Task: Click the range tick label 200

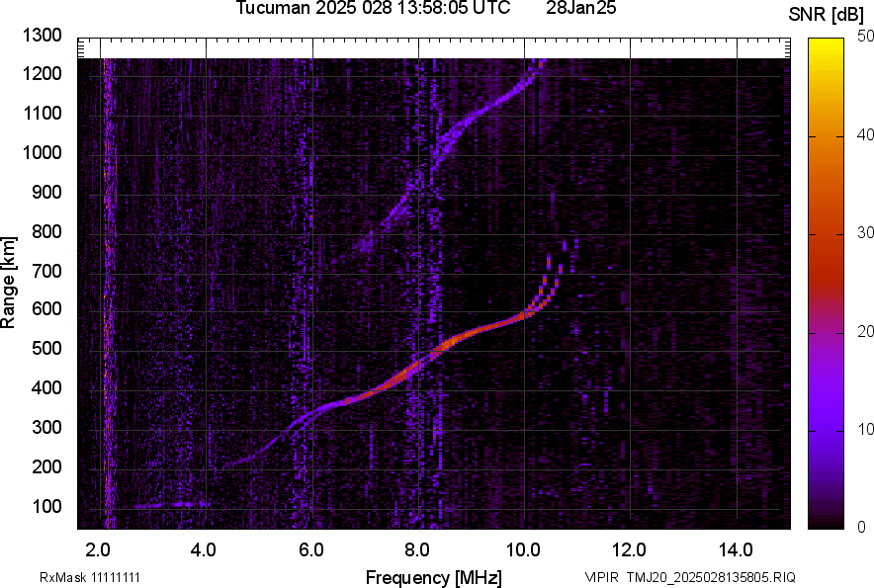Action: click(46, 466)
